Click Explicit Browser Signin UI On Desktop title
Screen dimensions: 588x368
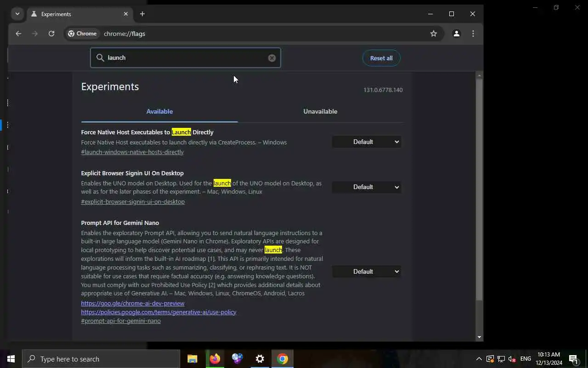(x=132, y=173)
